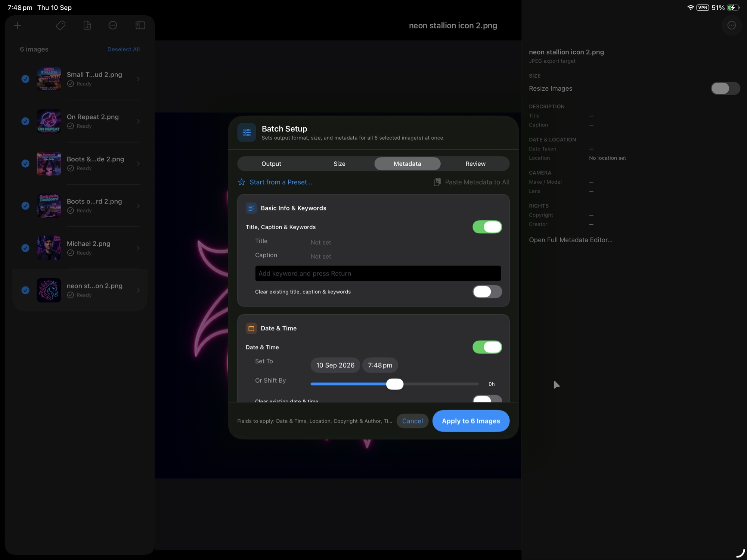Screen dimensions: 747x560
Task: Enable Clear existing title, caption & keywords
Action: [487, 292]
